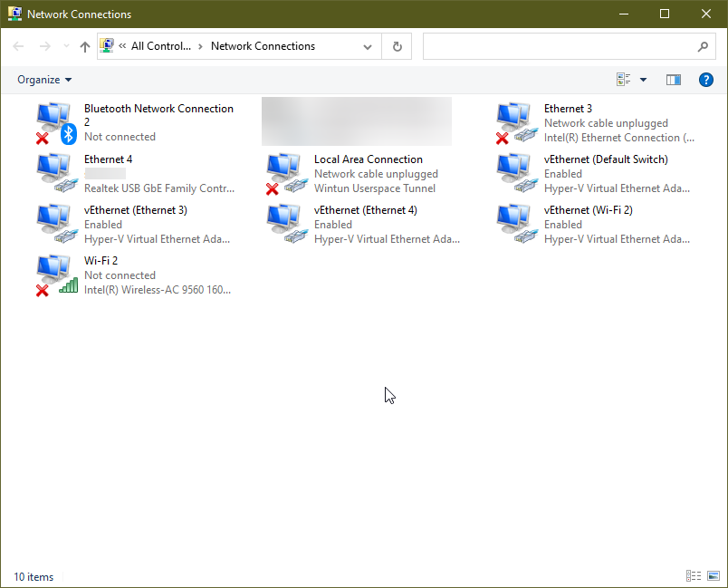The width and height of the screenshot is (728, 588).
Task: Click the 'vEthernet (Wi-Fi 2)' name
Action: pyautogui.click(x=589, y=210)
